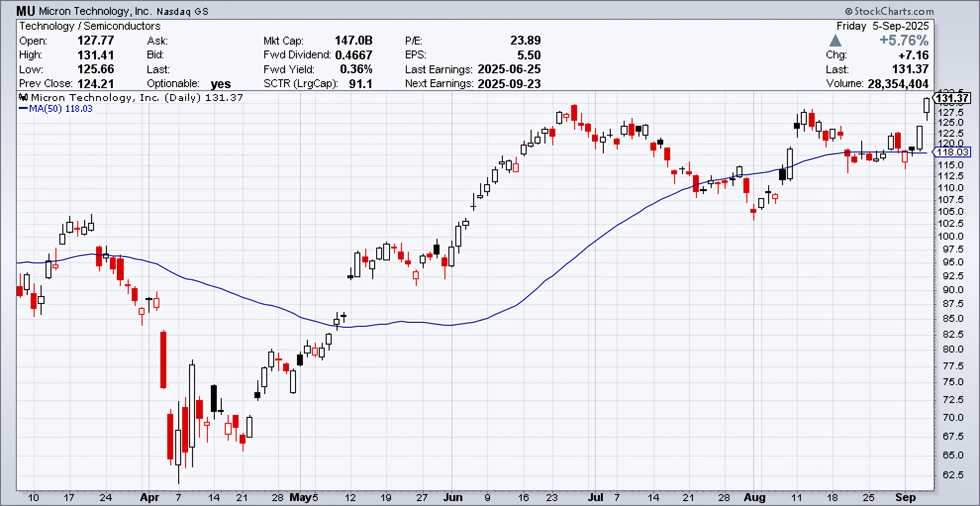Click the EPS value 5.50
The image size is (980, 506).
[x=530, y=55]
